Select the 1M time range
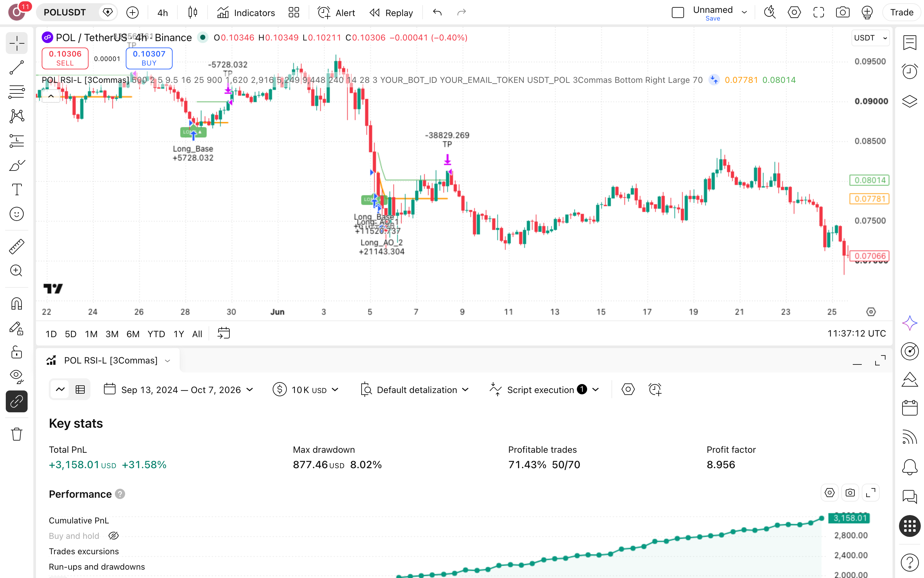924x578 pixels. point(91,334)
